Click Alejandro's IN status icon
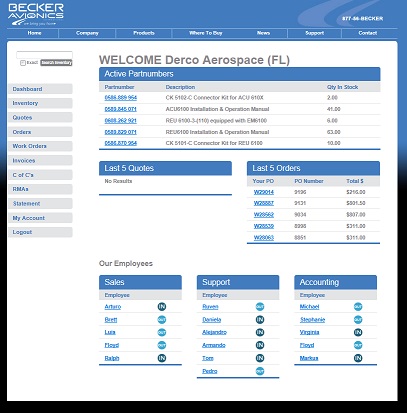The image size is (407, 413). [260, 332]
